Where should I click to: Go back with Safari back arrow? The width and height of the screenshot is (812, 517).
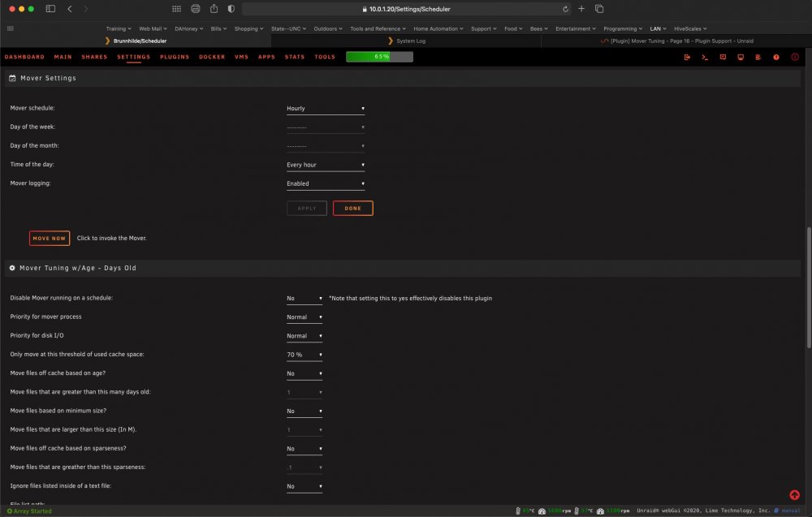click(x=69, y=9)
